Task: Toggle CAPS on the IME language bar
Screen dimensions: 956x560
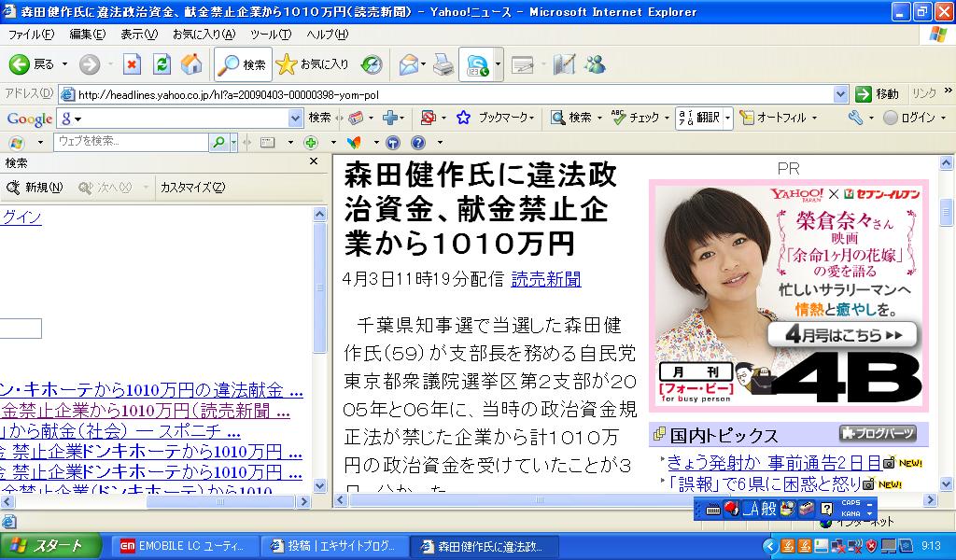Action: click(x=851, y=503)
